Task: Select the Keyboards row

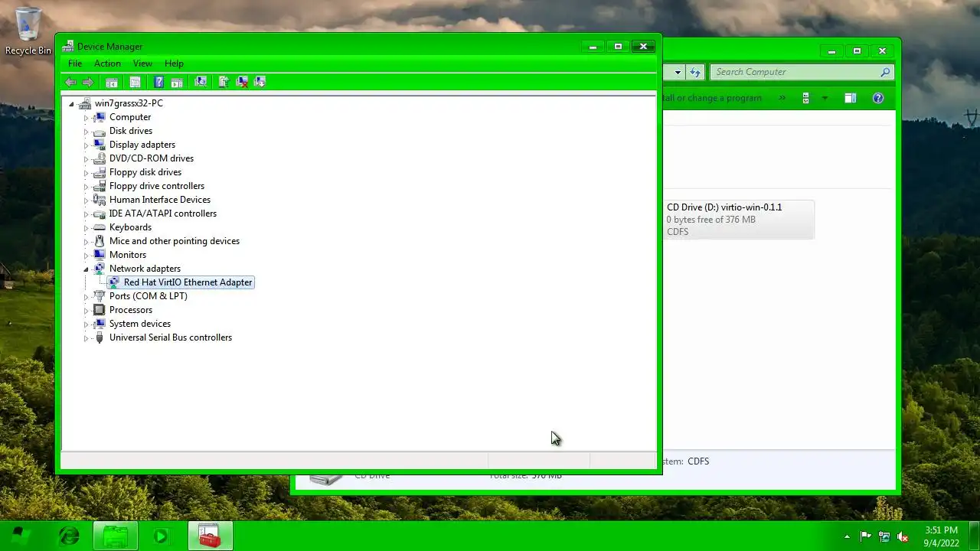Action: point(130,227)
